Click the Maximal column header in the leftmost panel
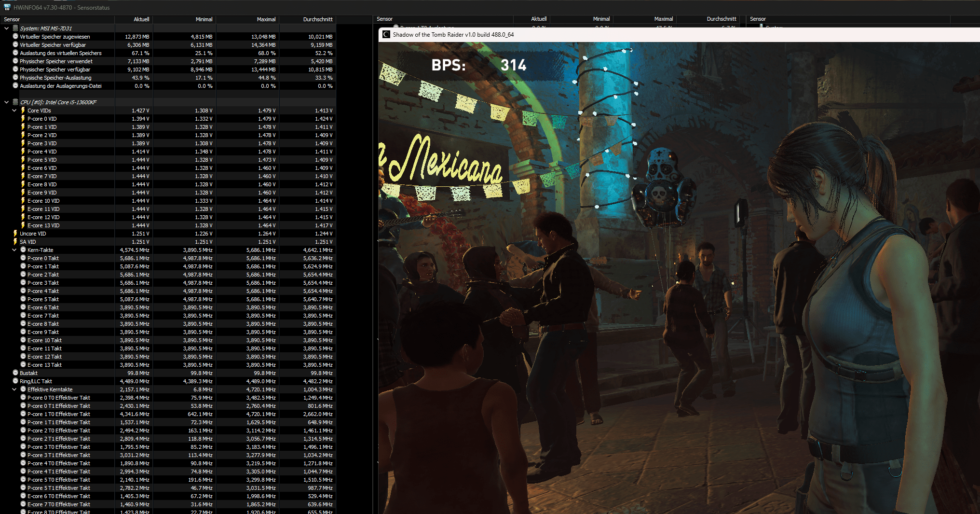980x514 pixels. [248, 19]
